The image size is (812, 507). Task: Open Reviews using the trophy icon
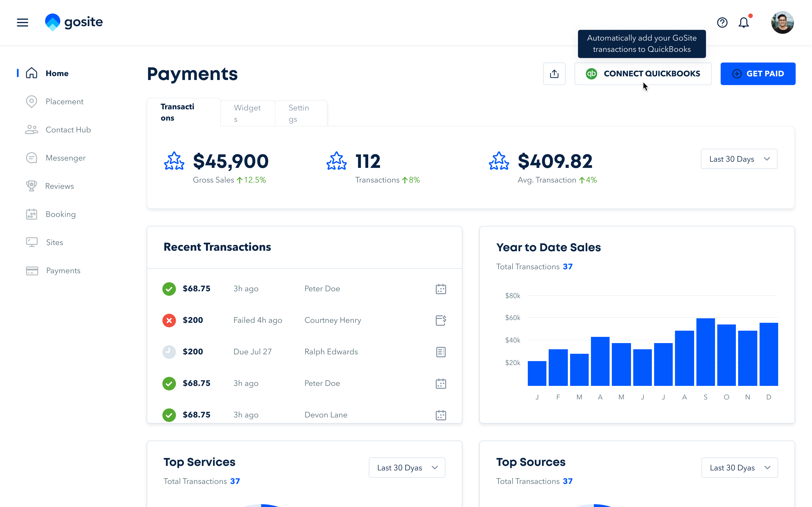pos(32,186)
